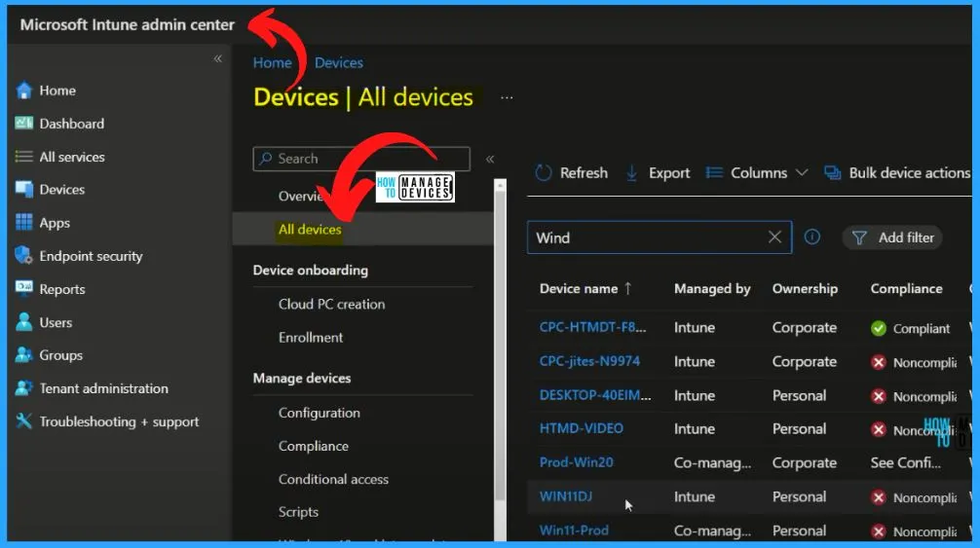Click the Export download arrow icon
This screenshot has height=548, width=980.
pyautogui.click(x=632, y=173)
